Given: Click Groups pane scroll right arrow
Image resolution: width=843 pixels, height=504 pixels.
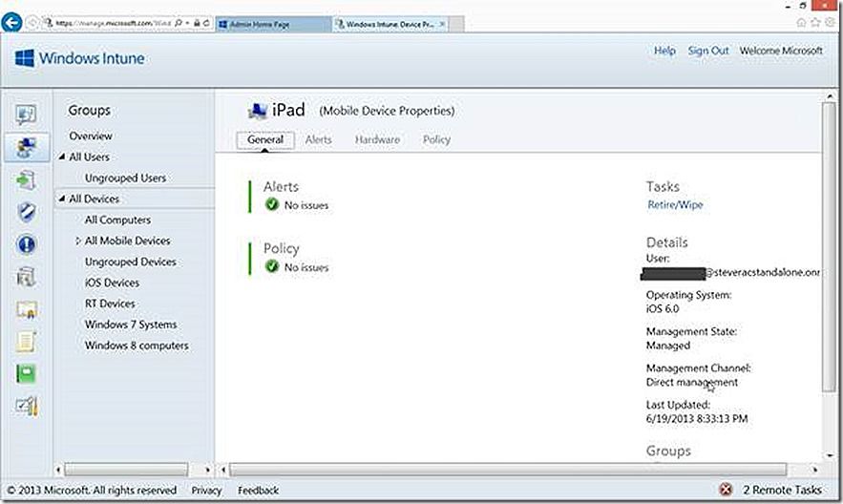Looking at the screenshot, I should (x=207, y=471).
